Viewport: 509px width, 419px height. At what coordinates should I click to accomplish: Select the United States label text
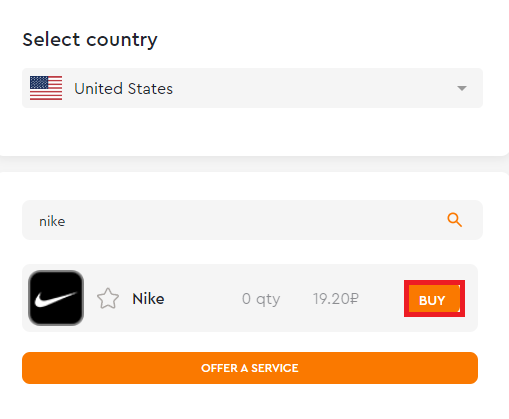[123, 89]
